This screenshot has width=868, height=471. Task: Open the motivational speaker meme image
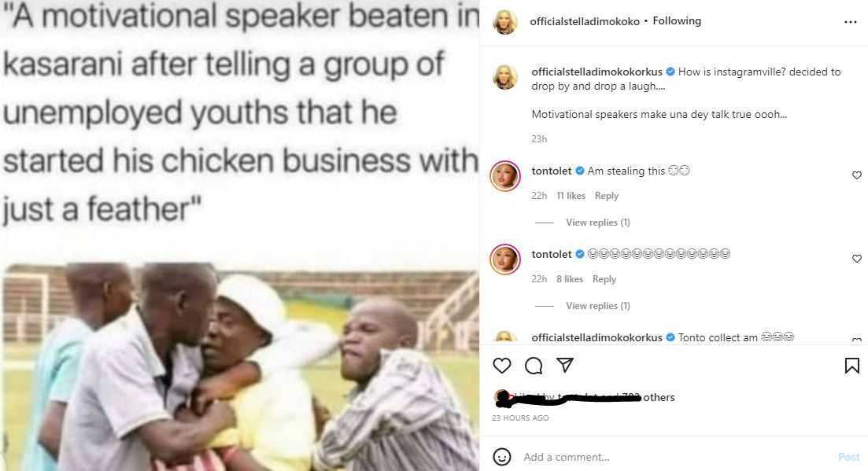pyautogui.click(x=240, y=236)
